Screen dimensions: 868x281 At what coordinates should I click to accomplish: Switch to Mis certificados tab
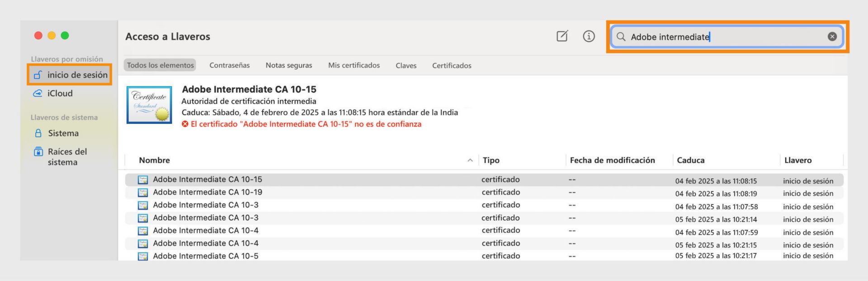354,65
